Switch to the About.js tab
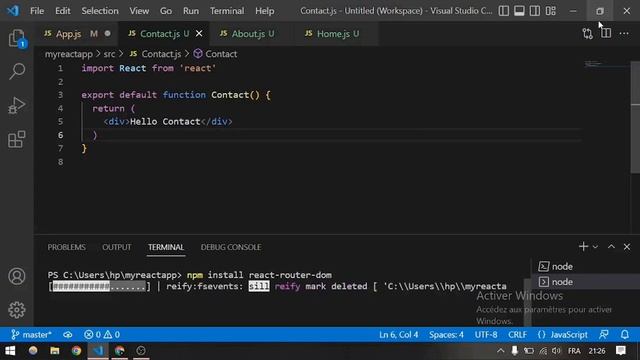 [253, 34]
